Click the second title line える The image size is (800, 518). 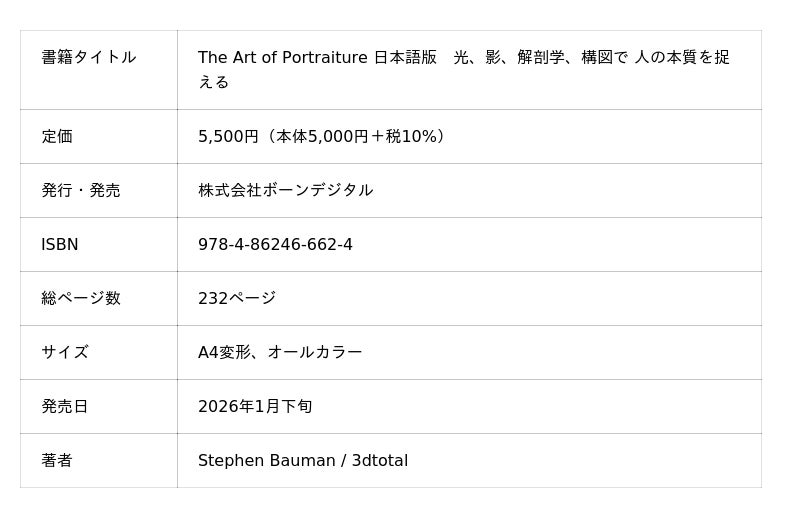pyautogui.click(x=213, y=83)
